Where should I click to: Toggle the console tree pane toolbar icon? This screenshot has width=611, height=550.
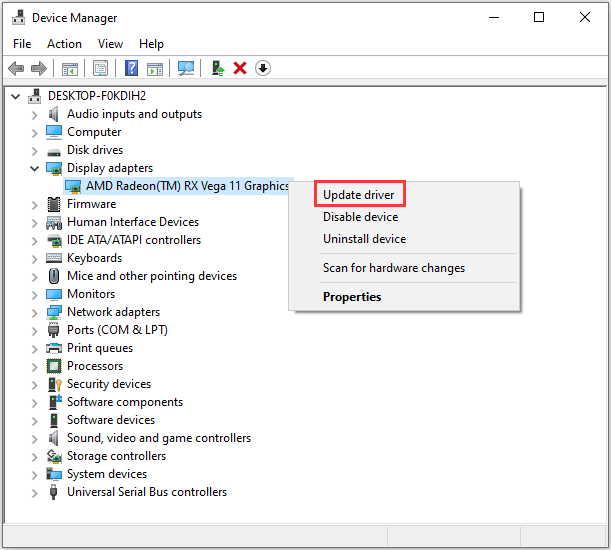[70, 69]
